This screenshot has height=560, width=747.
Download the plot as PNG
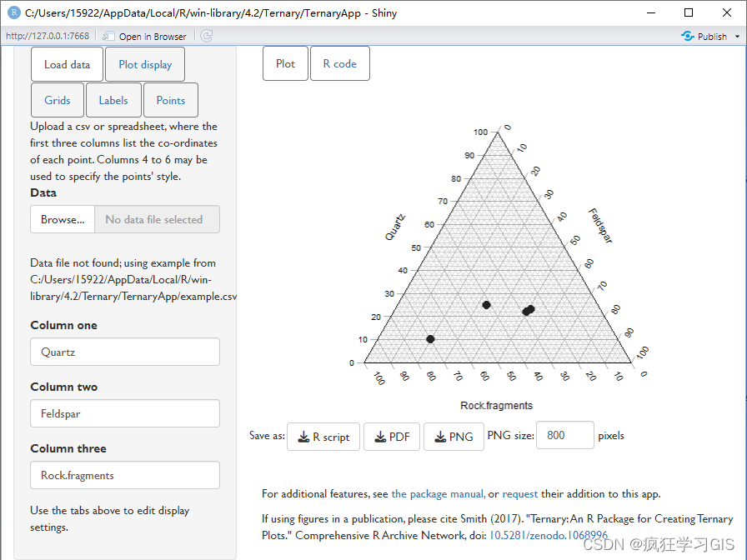point(454,437)
